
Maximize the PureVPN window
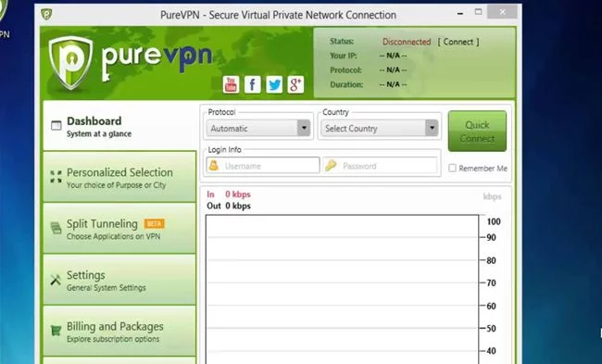478,12
